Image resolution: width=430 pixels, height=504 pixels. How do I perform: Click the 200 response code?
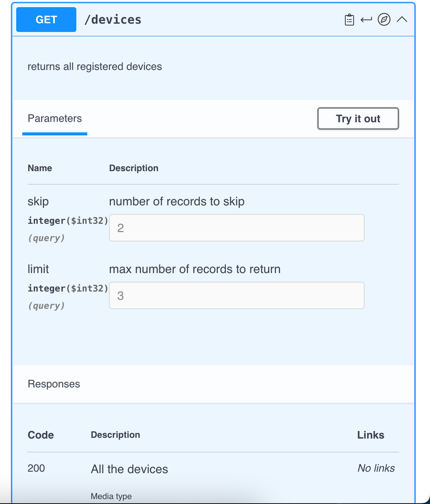coord(36,468)
